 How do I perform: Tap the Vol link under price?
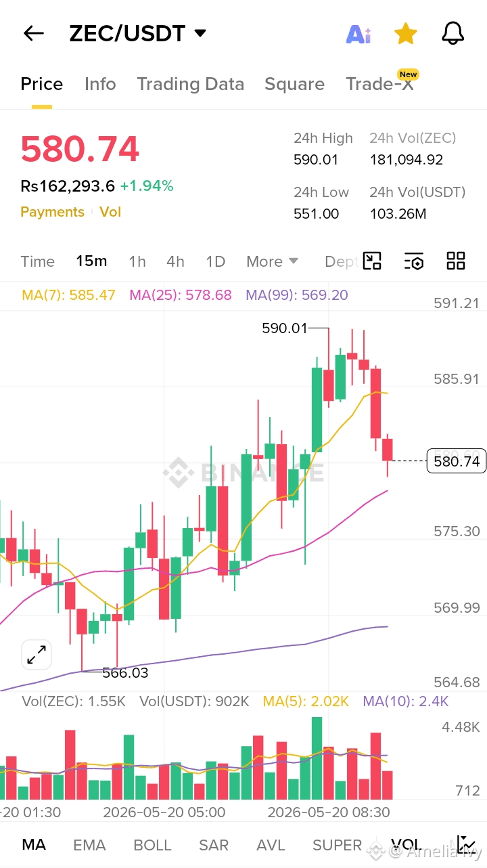pyautogui.click(x=110, y=212)
